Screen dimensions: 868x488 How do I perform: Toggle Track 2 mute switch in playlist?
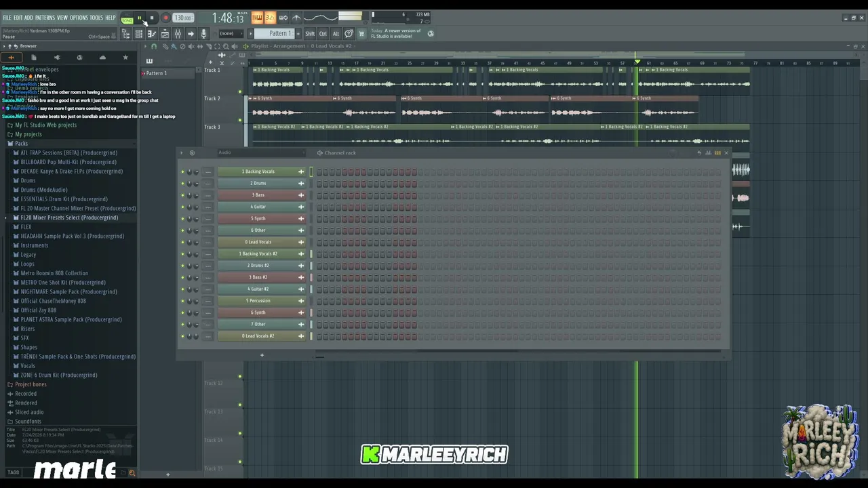point(240,120)
